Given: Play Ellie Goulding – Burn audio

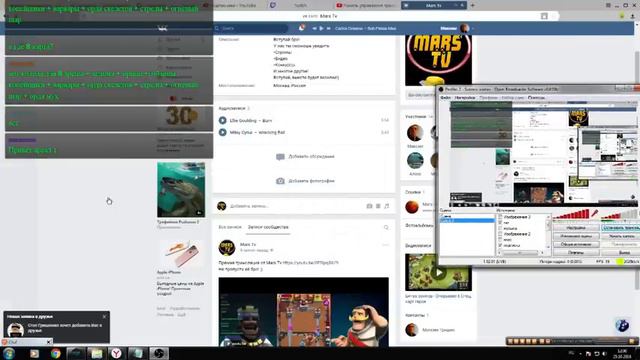Looking at the screenshot, I should [222, 120].
